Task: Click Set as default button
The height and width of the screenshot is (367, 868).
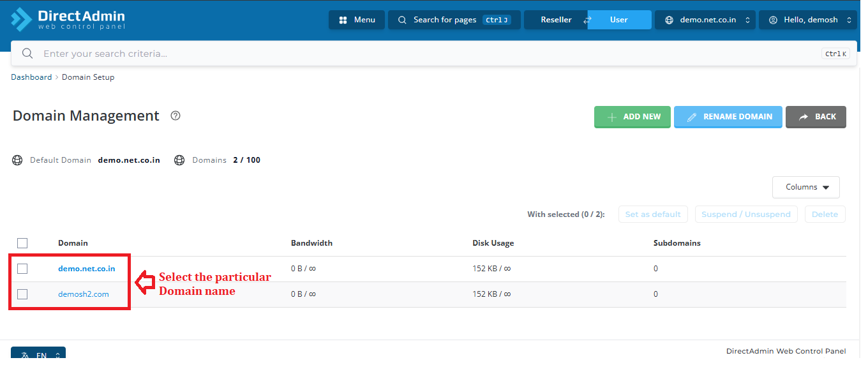Action: [653, 214]
